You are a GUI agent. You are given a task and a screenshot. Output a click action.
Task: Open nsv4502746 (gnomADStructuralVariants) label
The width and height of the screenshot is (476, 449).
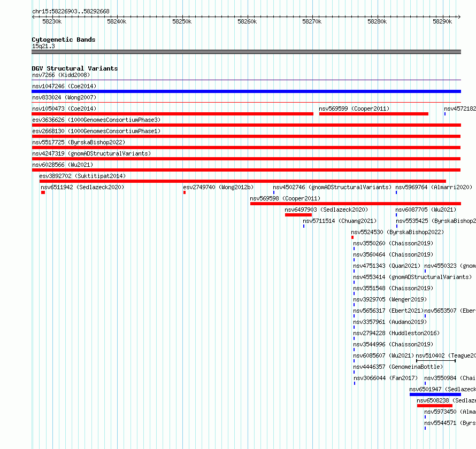332,187
